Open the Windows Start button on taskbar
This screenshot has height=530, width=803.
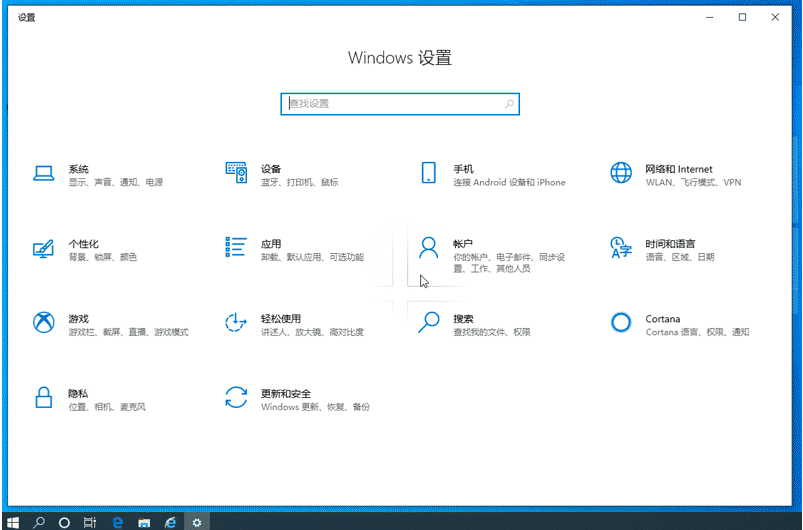pos(13,522)
